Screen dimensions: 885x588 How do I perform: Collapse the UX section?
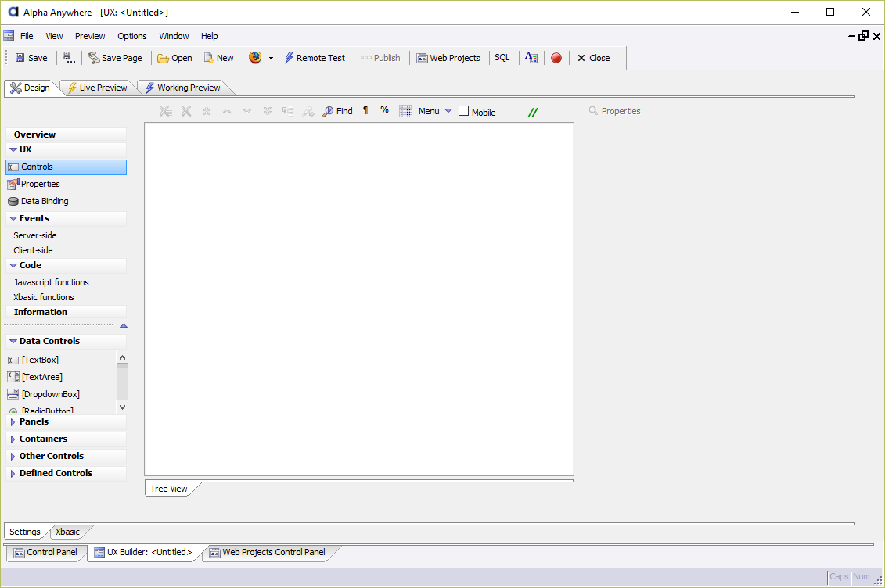tap(13, 150)
